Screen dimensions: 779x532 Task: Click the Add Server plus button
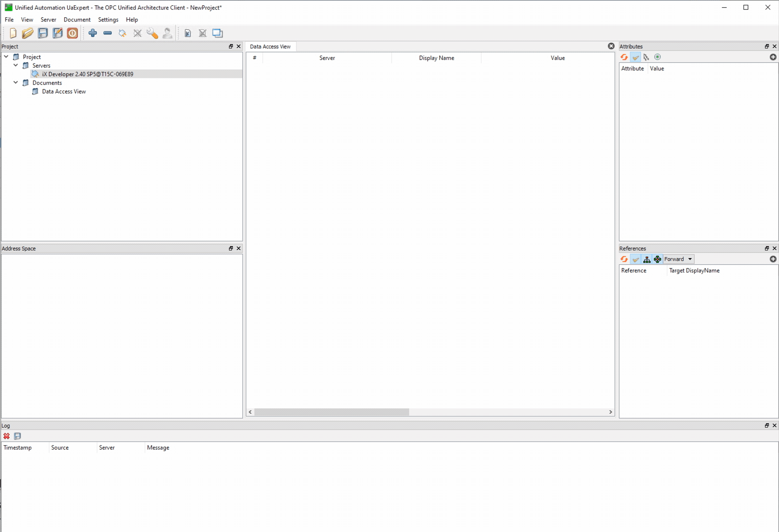point(92,33)
